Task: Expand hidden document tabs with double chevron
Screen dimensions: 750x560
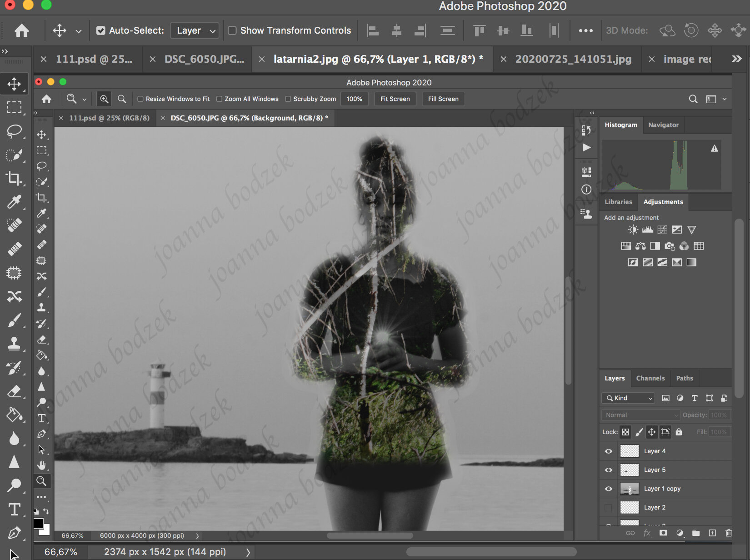Action: tap(737, 59)
